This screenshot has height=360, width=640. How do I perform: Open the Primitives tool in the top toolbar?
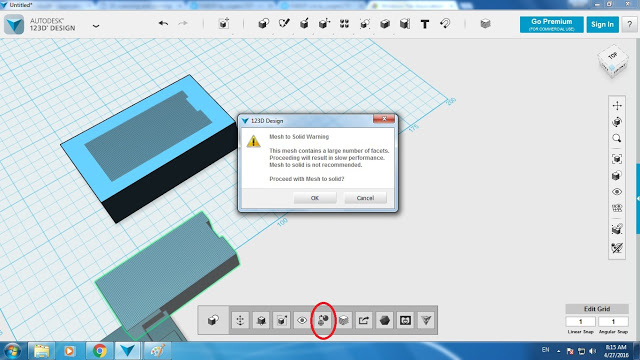[263, 24]
